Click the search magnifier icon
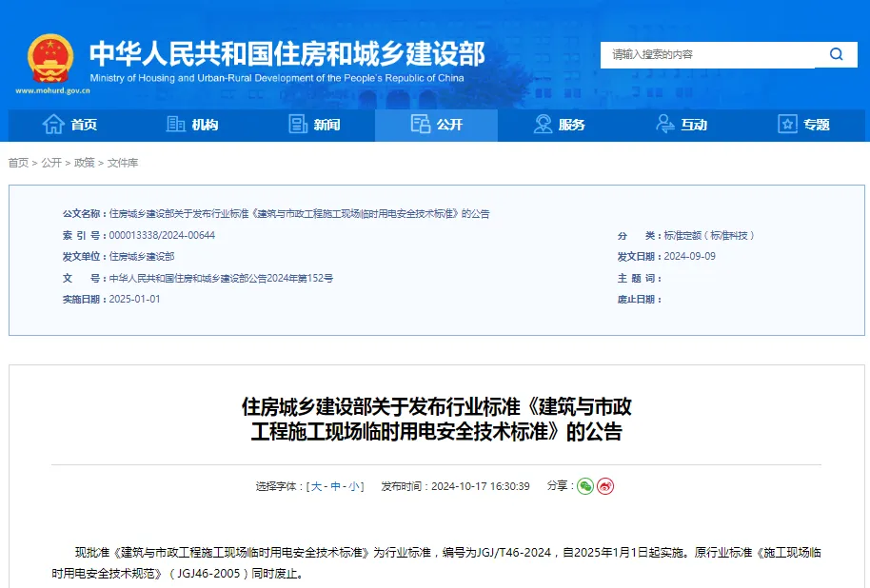 [x=836, y=54]
